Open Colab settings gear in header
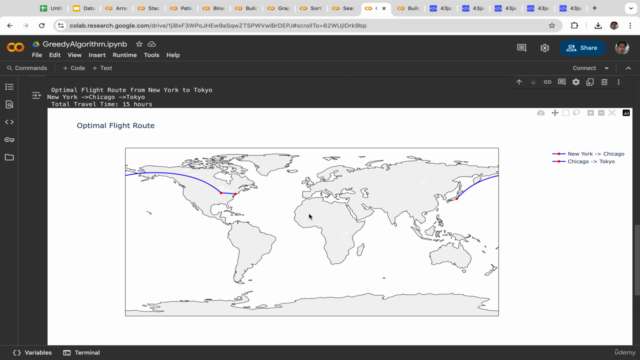 coord(544,48)
